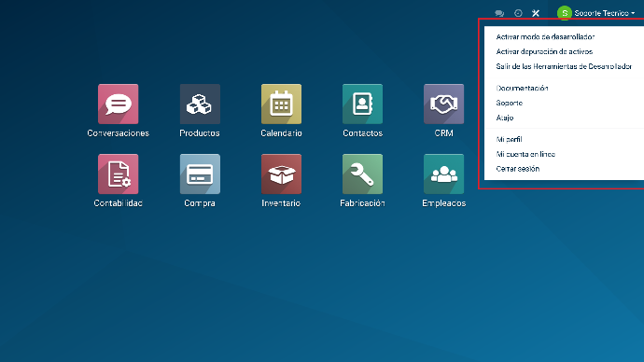
Task: Launch the Fabricación wrench app
Action: coord(362,174)
